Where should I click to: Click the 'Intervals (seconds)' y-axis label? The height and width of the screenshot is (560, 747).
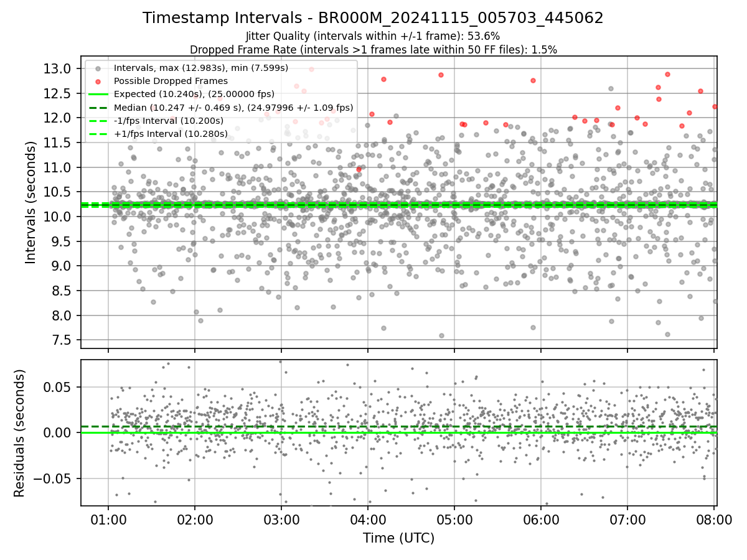(x=31, y=202)
